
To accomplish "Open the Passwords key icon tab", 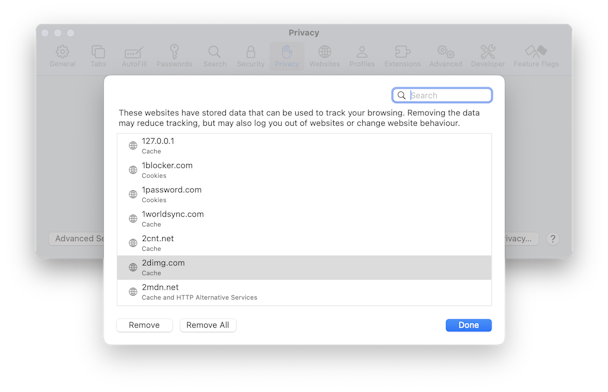I will (174, 56).
